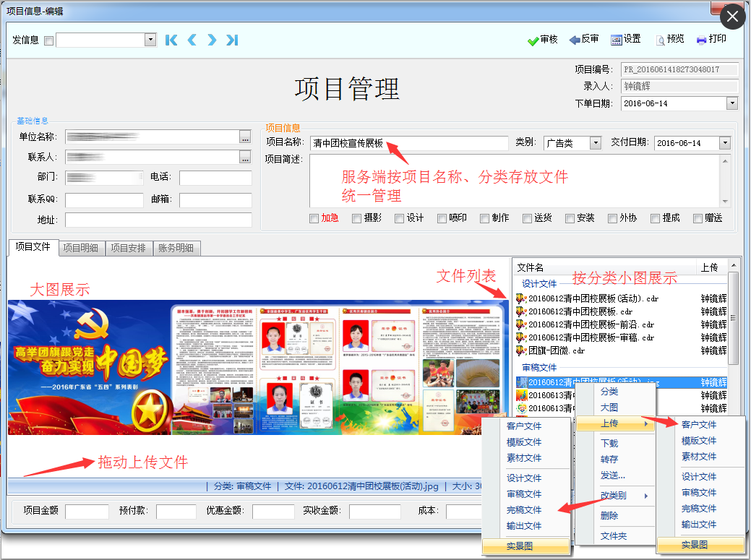Open the 账务明细 tab

[176, 248]
